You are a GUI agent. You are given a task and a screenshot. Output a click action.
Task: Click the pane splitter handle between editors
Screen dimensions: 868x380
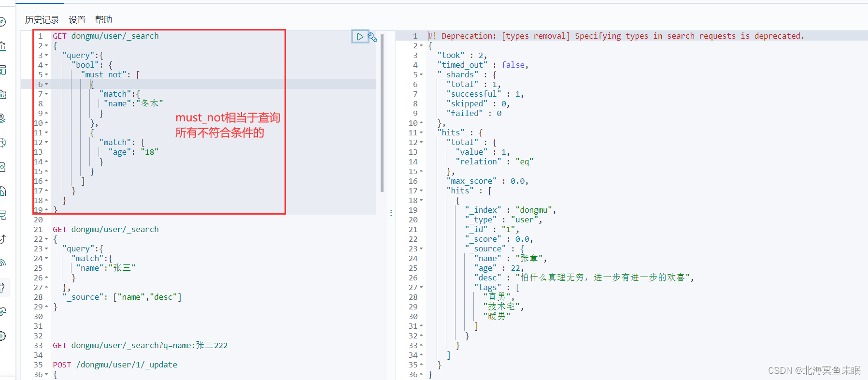391,213
